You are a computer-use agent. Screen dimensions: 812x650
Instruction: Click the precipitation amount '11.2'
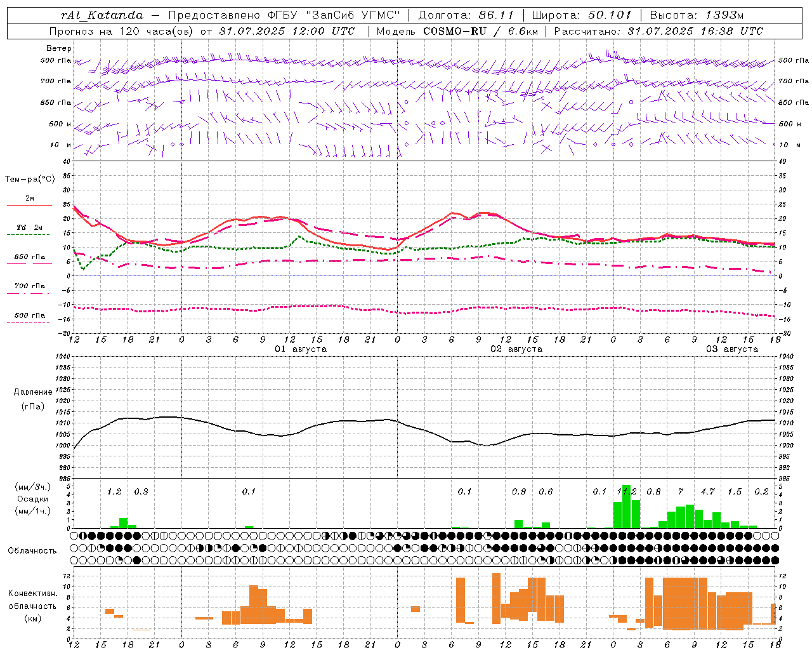click(x=627, y=491)
